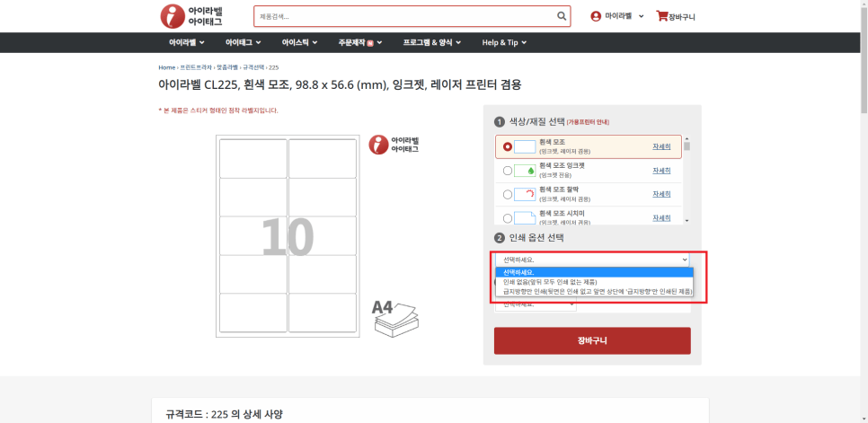The width and height of the screenshot is (868, 423).
Task: Click the 아이라벨 logo beside label preview
Action: tap(394, 145)
